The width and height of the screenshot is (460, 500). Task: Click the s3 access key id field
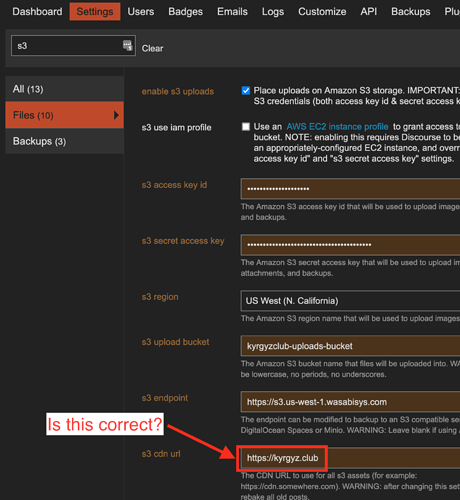point(350,189)
